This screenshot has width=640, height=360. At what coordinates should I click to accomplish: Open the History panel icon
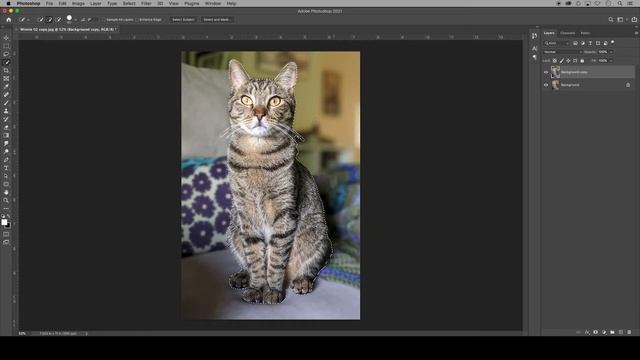click(535, 36)
